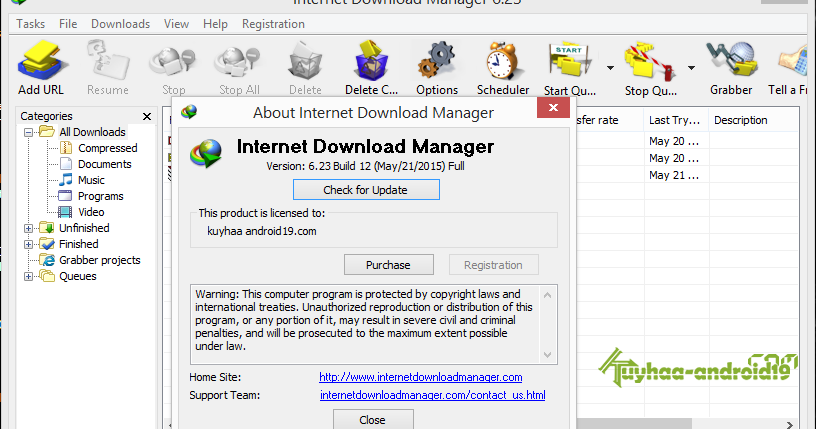Open the Scheduler from the toolbar
816x429 pixels.
coord(503,68)
